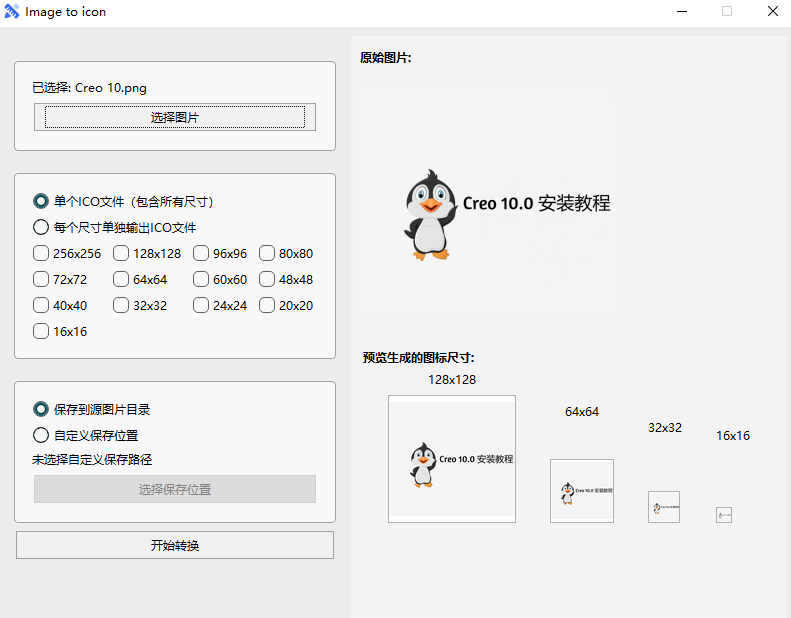Image resolution: width=791 pixels, height=618 pixels.
Task: Toggle the 40x40 size checkbox
Action: point(41,305)
